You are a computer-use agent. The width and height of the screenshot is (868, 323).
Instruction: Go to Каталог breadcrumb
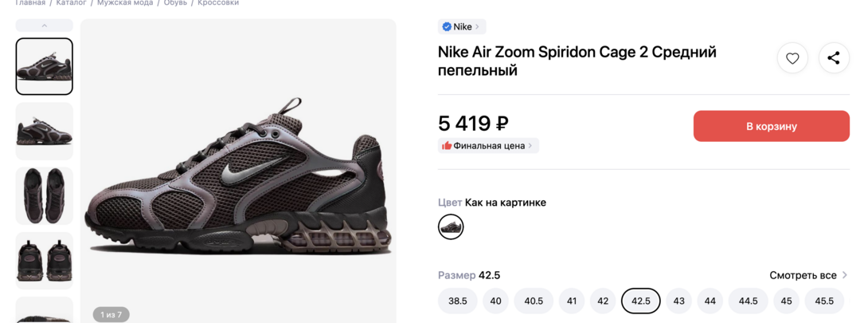pyautogui.click(x=72, y=3)
